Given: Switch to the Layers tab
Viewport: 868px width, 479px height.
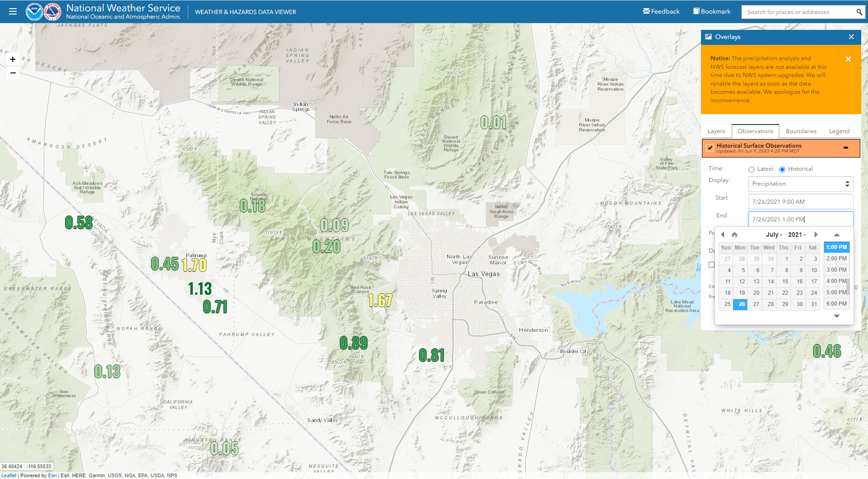Looking at the screenshot, I should (716, 131).
